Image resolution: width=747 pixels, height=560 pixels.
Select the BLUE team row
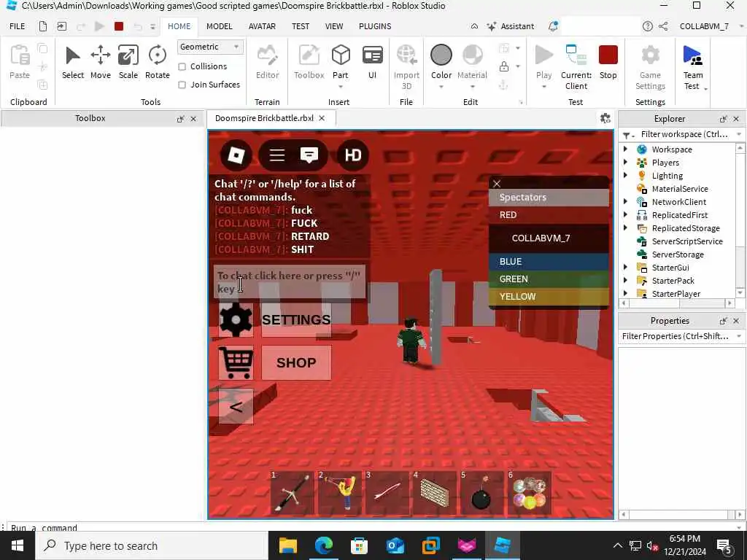549,262
